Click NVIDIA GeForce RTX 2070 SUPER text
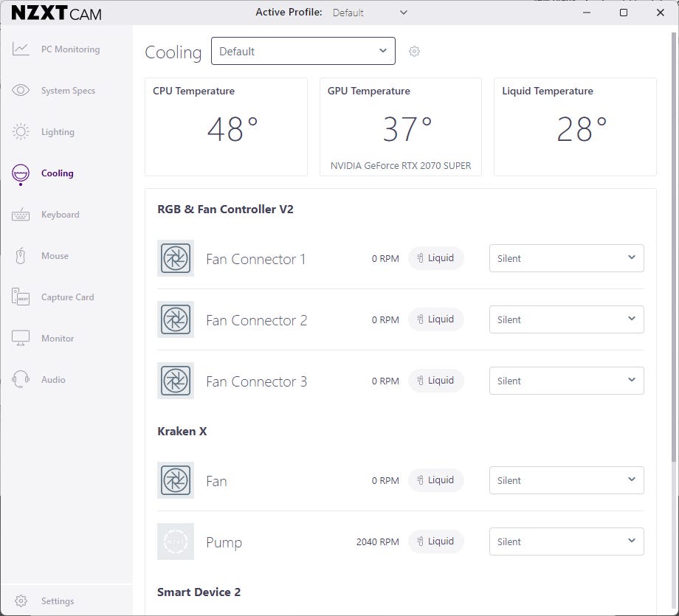679x616 pixels. pyautogui.click(x=401, y=165)
